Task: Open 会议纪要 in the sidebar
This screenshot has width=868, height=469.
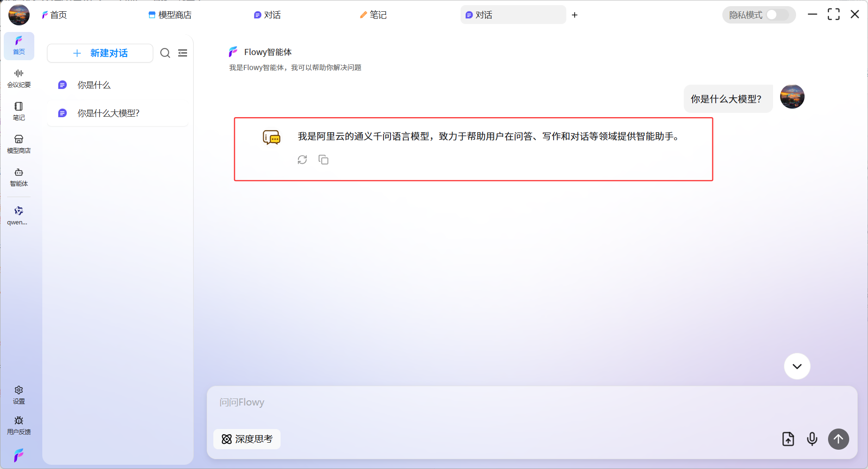Action: [x=19, y=79]
